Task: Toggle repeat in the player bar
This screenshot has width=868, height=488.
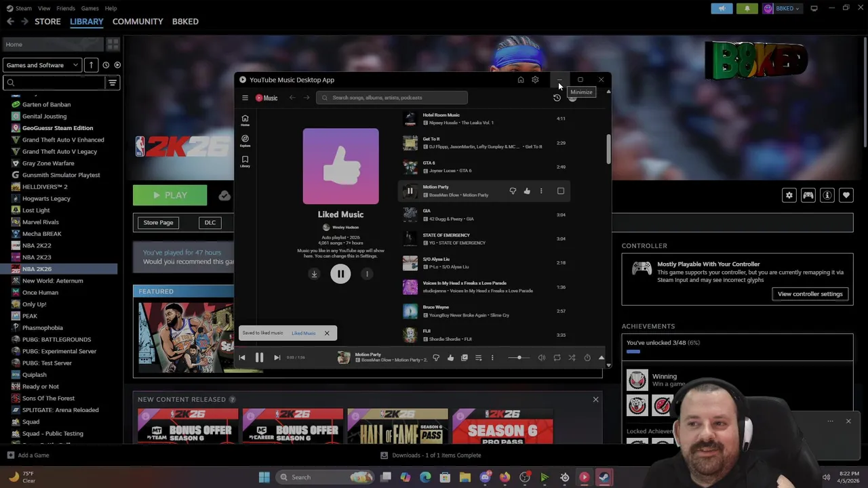Action: [x=557, y=357]
